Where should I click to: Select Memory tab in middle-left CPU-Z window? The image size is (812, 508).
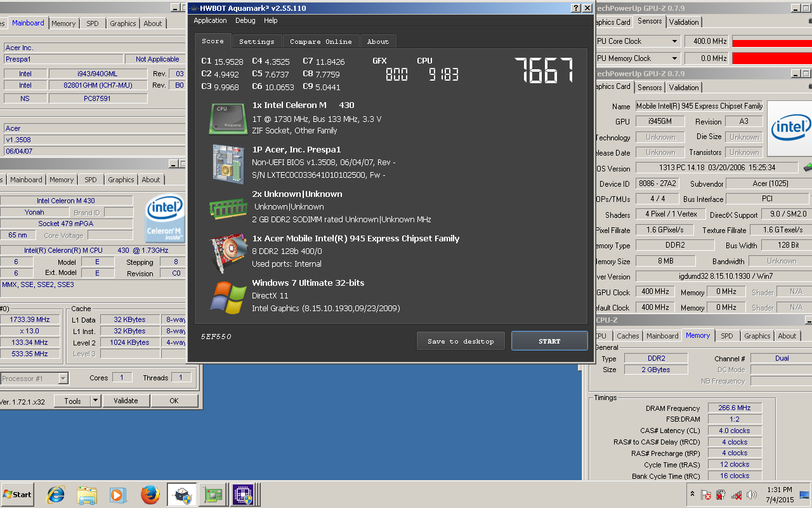[x=62, y=180]
